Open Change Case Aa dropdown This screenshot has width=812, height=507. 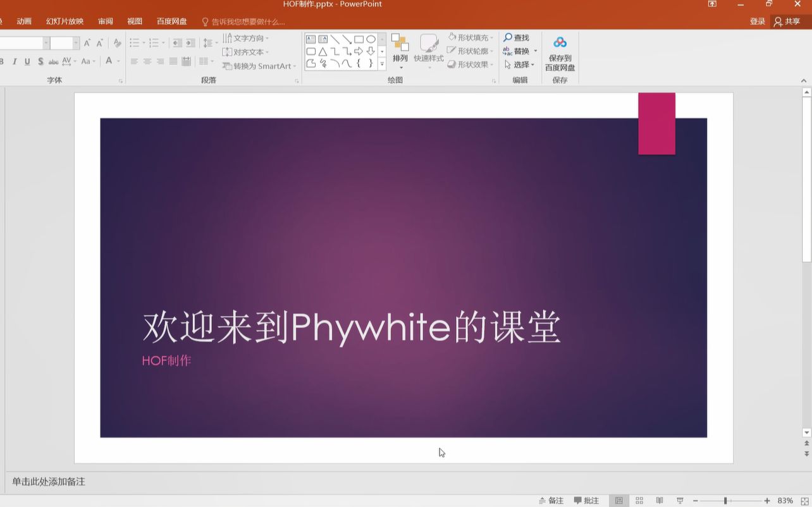[x=88, y=61]
